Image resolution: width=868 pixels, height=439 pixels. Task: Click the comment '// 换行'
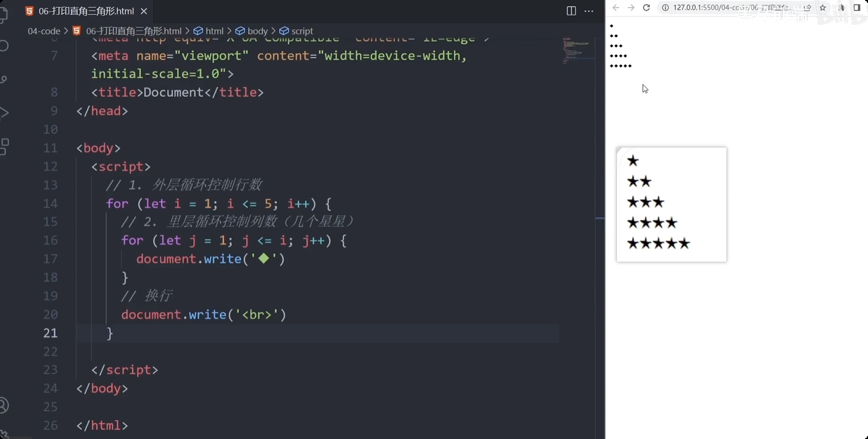tap(147, 295)
